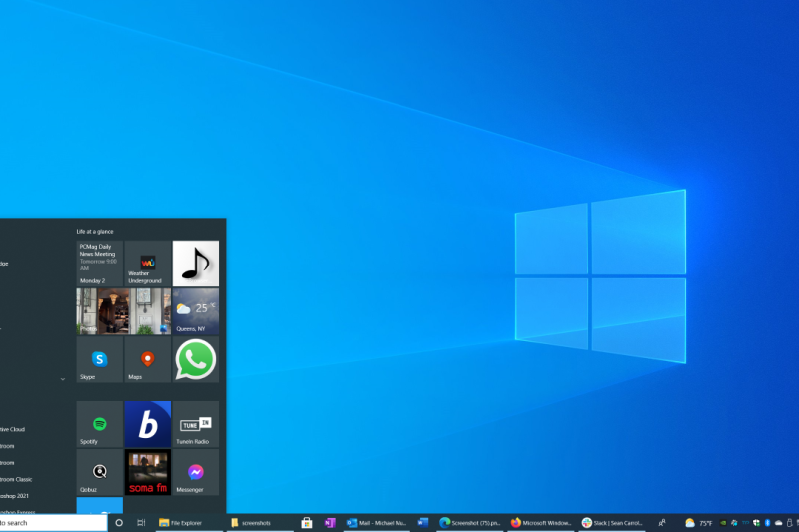The height and width of the screenshot is (532, 799).
Task: Click the USB safely remove tray icon
Action: [x=790, y=523]
